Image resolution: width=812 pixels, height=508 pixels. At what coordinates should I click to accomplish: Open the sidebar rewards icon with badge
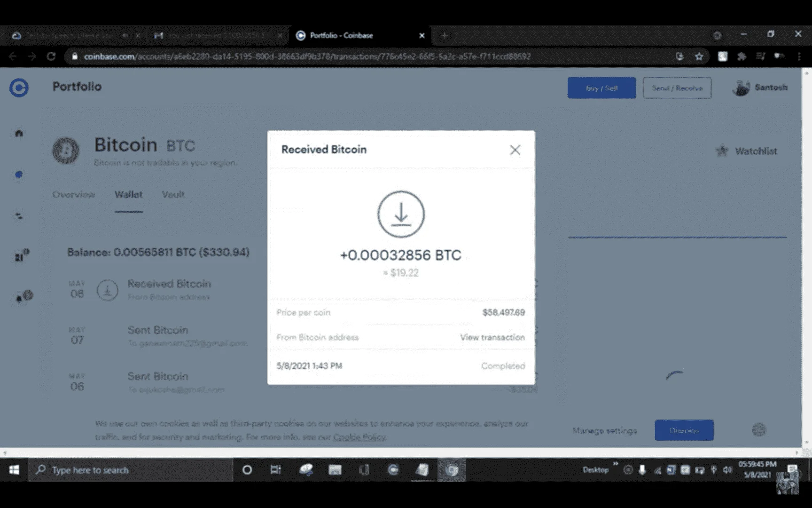point(22,255)
